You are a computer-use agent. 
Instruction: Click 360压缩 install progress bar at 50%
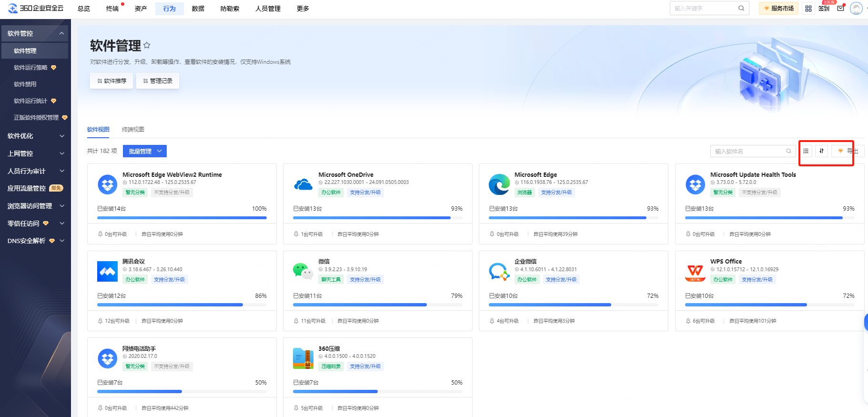[378, 392]
